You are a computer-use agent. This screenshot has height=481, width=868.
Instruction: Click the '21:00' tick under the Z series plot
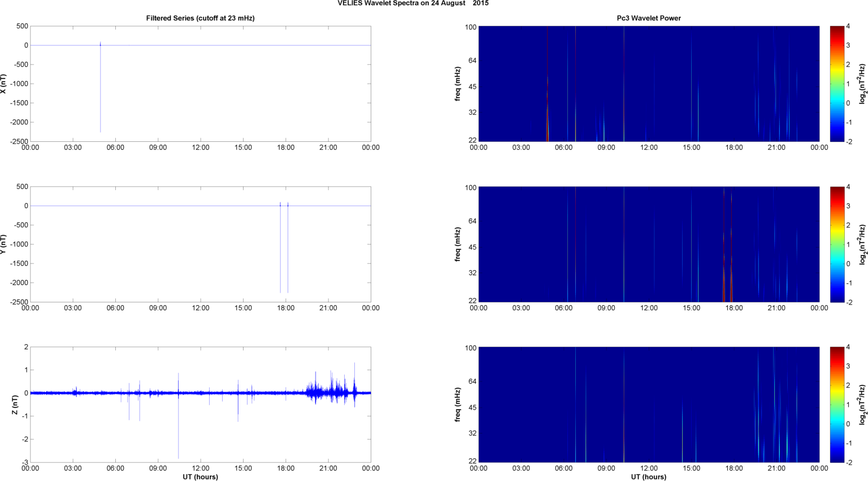[x=328, y=469]
